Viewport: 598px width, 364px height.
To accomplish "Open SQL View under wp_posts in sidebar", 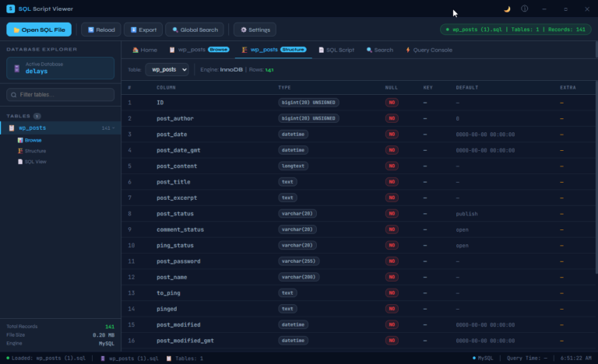I will [x=36, y=162].
